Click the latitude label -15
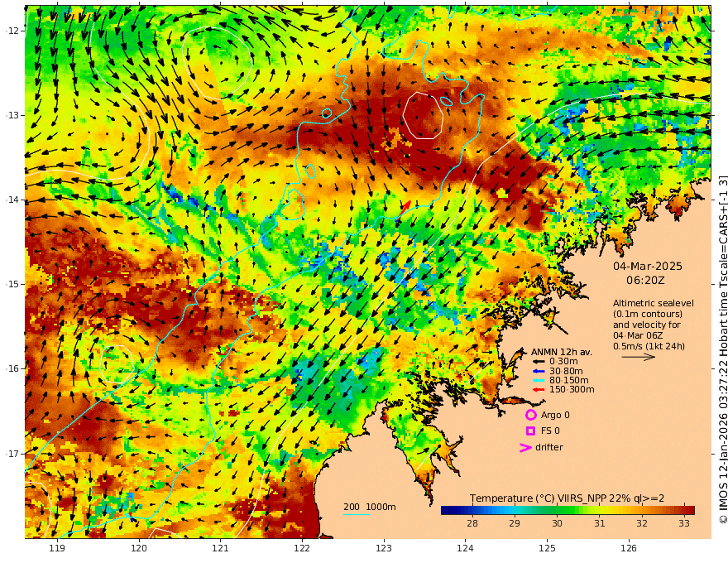This screenshot has height=563, width=728. (12, 284)
